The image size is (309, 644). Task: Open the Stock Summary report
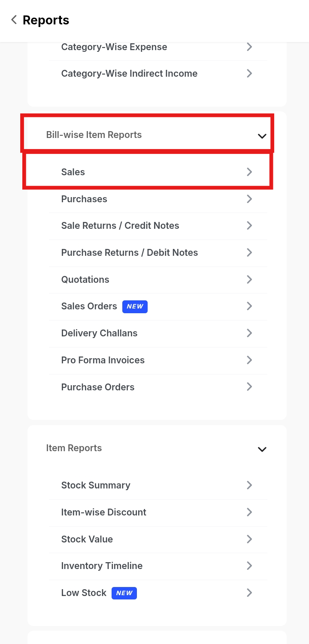(96, 485)
